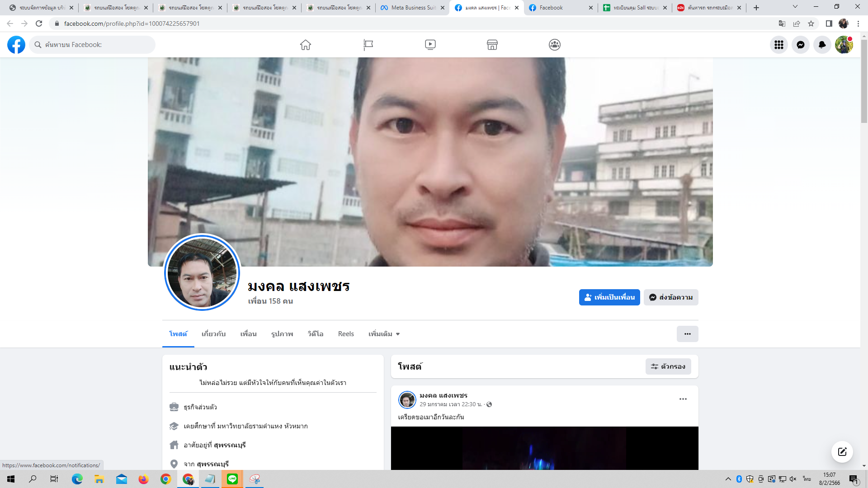
Task: Open Facebook Home feed icon
Action: [306, 45]
